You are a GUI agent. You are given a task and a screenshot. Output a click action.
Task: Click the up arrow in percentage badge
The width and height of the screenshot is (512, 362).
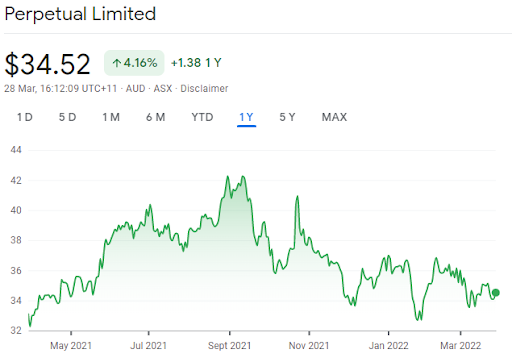(116, 63)
